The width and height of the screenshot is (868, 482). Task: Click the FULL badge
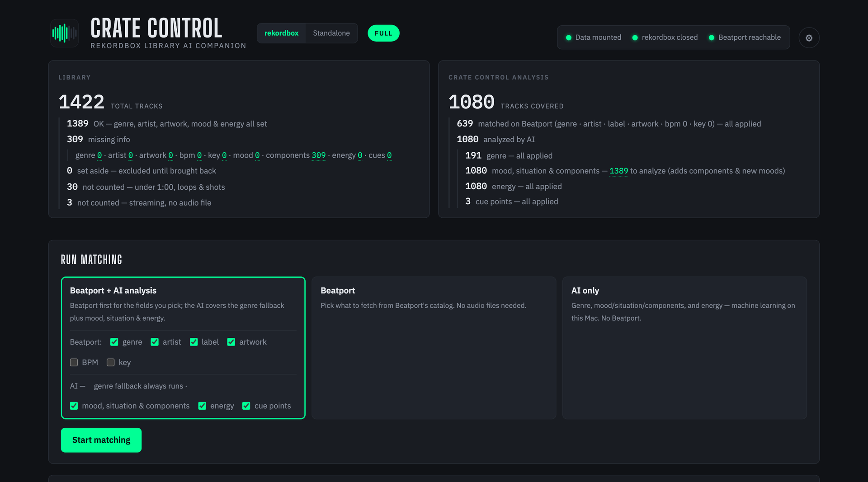pyautogui.click(x=383, y=33)
